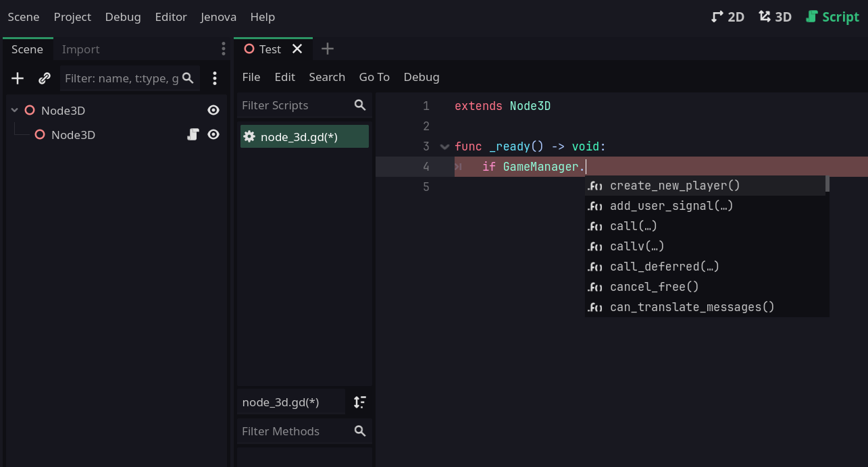Open the script editor Search menu
868x467 pixels.
pyautogui.click(x=327, y=77)
